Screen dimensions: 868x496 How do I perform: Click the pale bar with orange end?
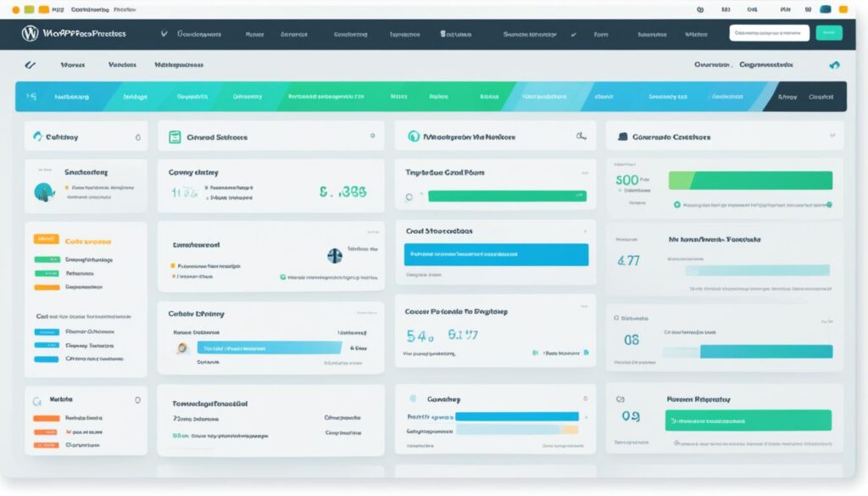[x=517, y=430]
